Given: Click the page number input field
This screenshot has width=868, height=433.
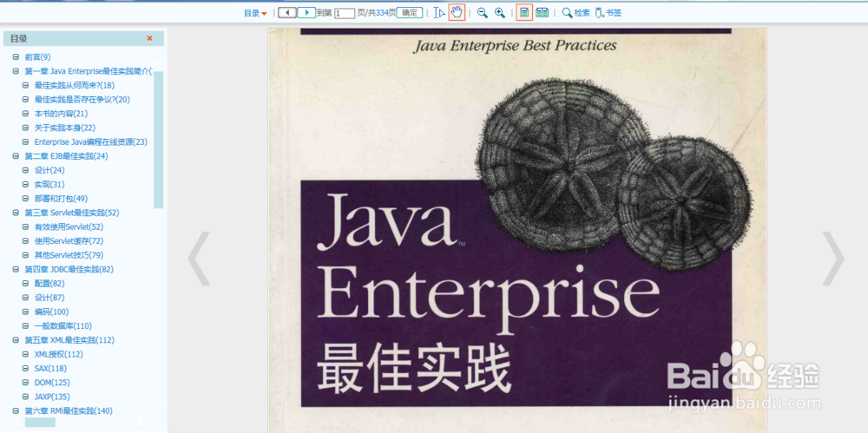Looking at the screenshot, I should point(345,13).
